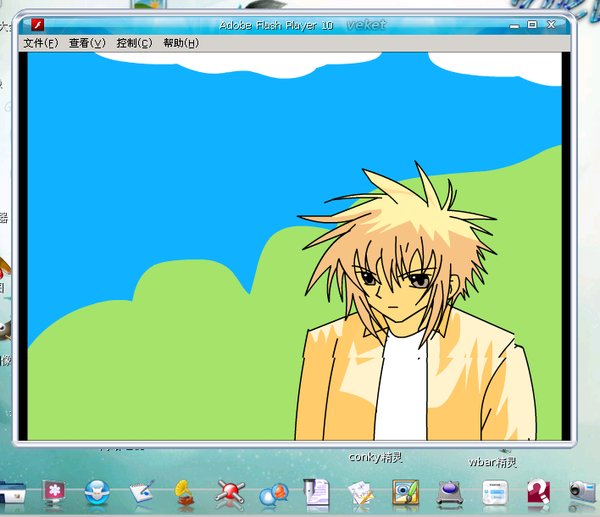
Task: Click the Flash logo icon in the title bar
Action: [x=38, y=25]
